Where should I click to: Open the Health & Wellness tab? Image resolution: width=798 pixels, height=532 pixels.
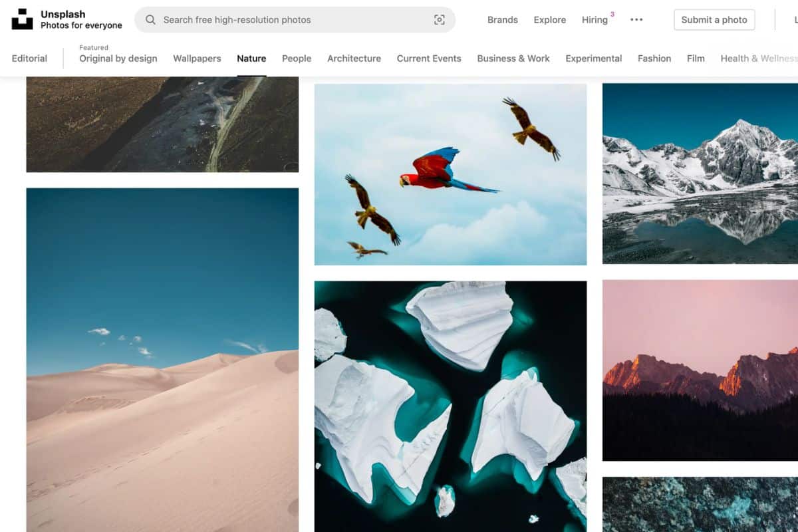click(x=759, y=59)
